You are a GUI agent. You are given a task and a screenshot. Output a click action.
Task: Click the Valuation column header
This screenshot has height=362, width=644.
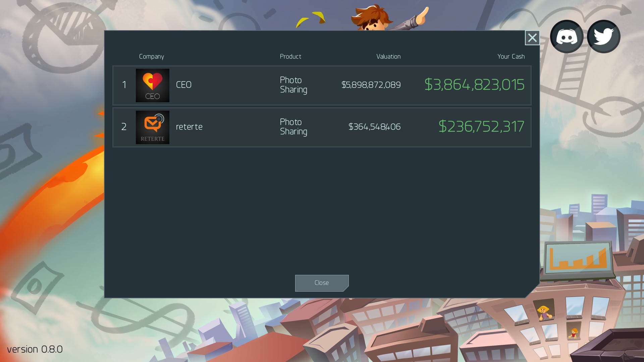[x=388, y=57]
